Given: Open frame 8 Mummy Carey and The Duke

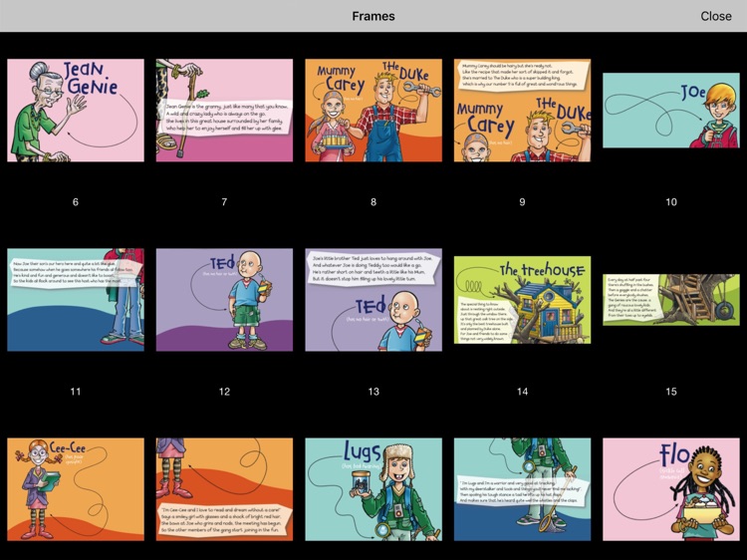Looking at the screenshot, I should tap(373, 110).
